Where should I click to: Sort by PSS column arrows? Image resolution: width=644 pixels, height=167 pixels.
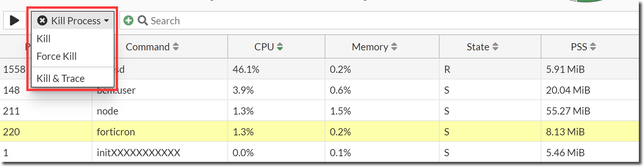(593, 47)
